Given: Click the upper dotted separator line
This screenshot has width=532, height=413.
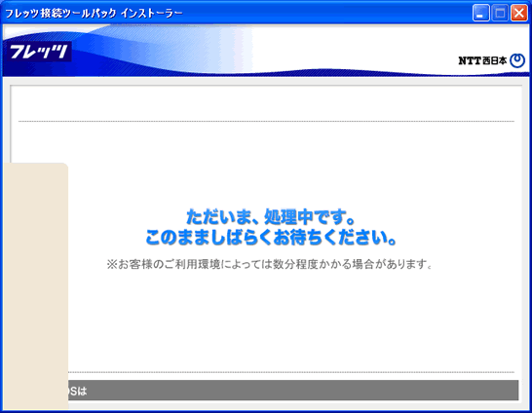Looking at the screenshot, I should click(x=266, y=121).
